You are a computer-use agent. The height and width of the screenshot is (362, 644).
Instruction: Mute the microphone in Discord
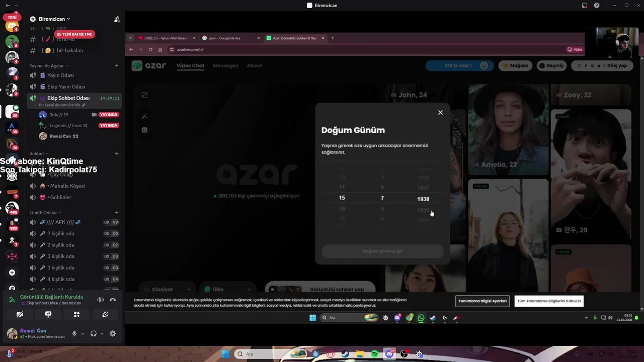tap(74, 333)
